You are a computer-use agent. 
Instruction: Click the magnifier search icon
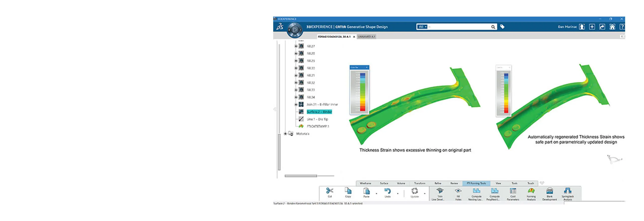(493, 27)
